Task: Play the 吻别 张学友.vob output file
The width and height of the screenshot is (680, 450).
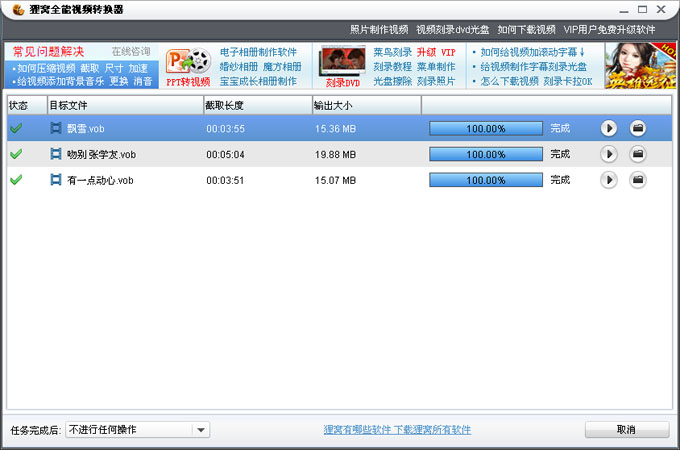Action: coord(608,154)
